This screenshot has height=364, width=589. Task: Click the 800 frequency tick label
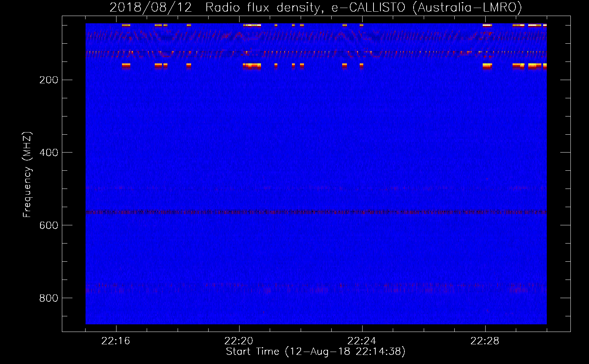(49, 298)
